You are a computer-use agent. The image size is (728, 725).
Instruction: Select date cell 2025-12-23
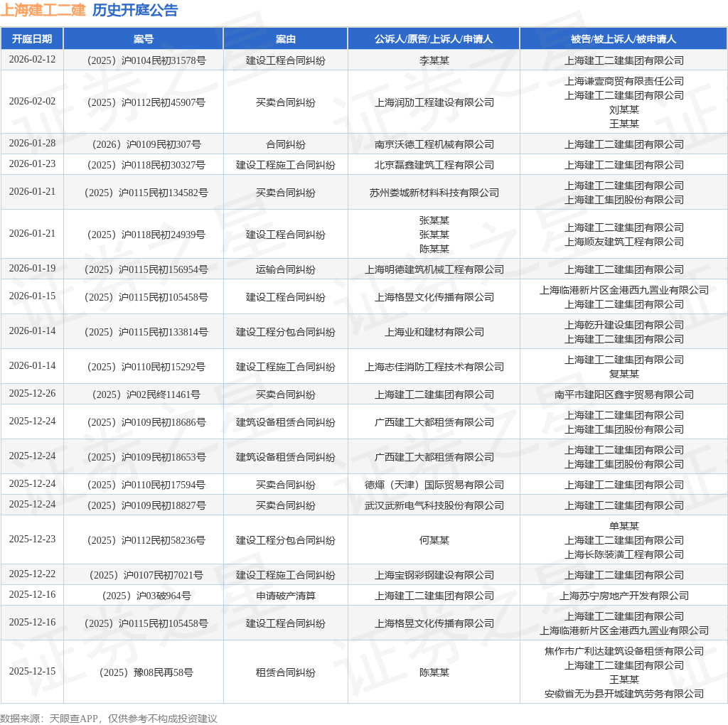click(x=32, y=539)
